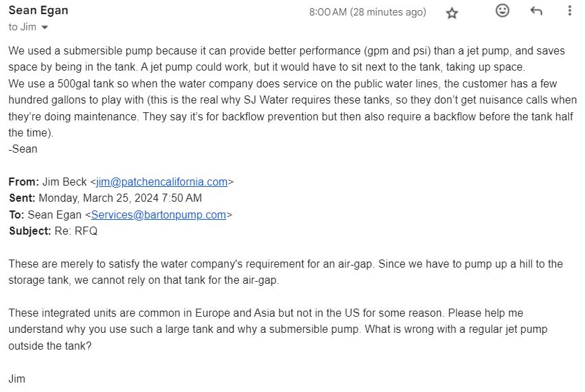
Task: Click the sender name Sean Egan
Action: [38, 10]
